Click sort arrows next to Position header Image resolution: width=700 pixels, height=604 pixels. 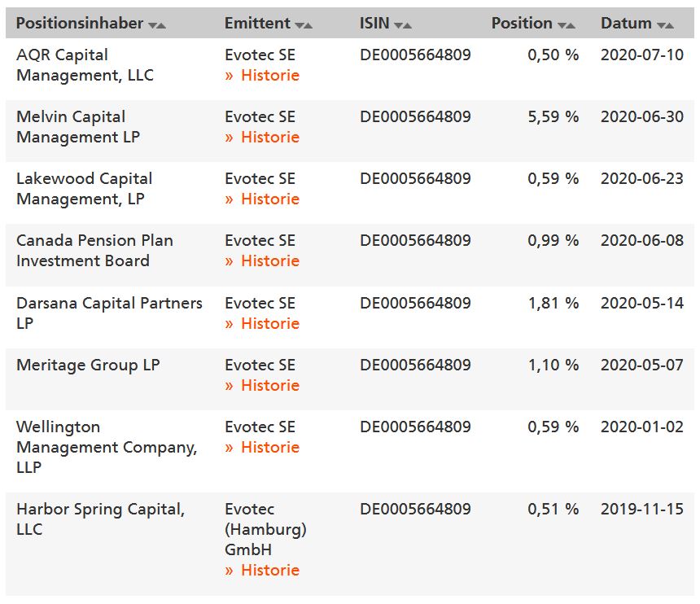567,25
